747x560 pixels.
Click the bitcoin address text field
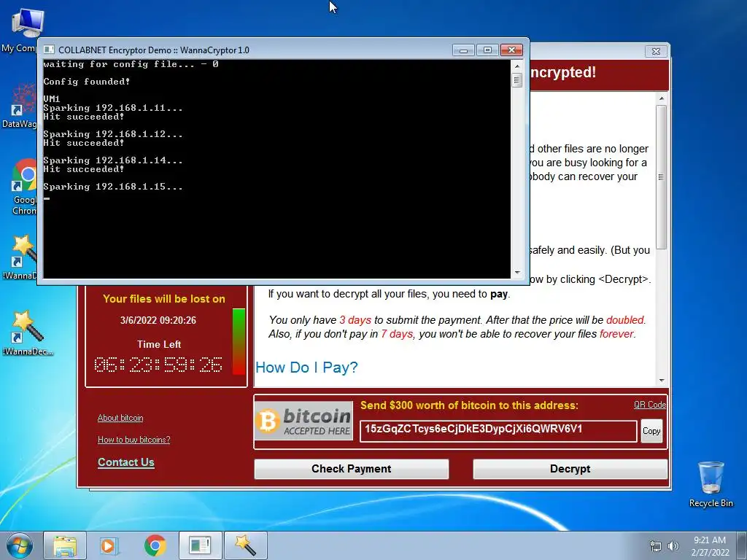(498, 431)
